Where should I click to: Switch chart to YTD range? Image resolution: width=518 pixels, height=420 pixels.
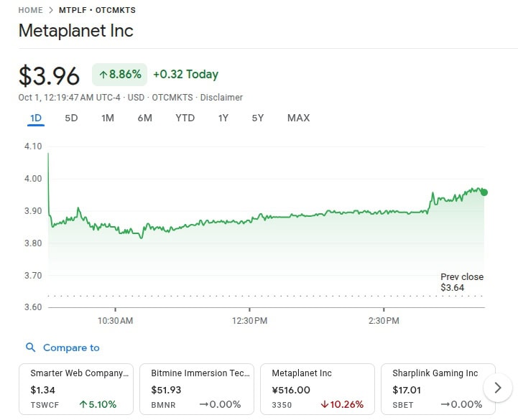(x=185, y=118)
